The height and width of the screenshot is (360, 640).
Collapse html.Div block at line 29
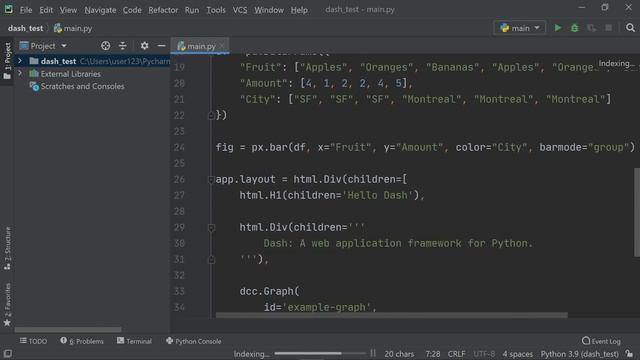[211, 228]
